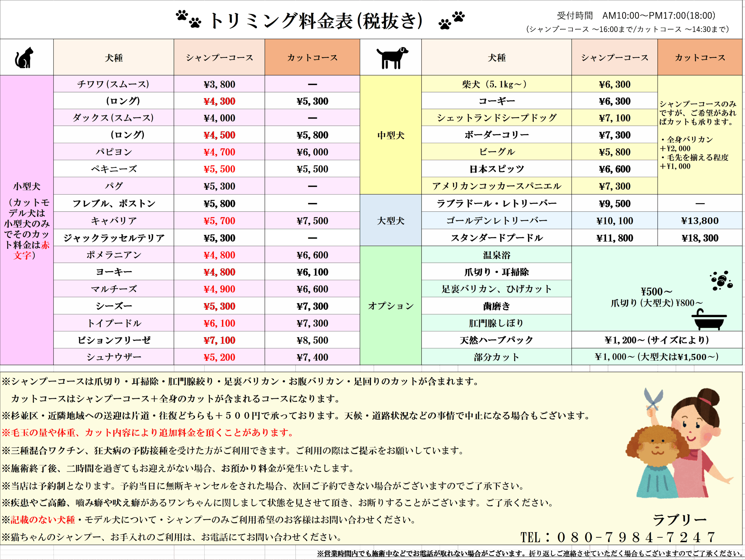Click キャバリア cut price ¥7,500
The width and height of the screenshot is (745, 560).
coord(312,221)
